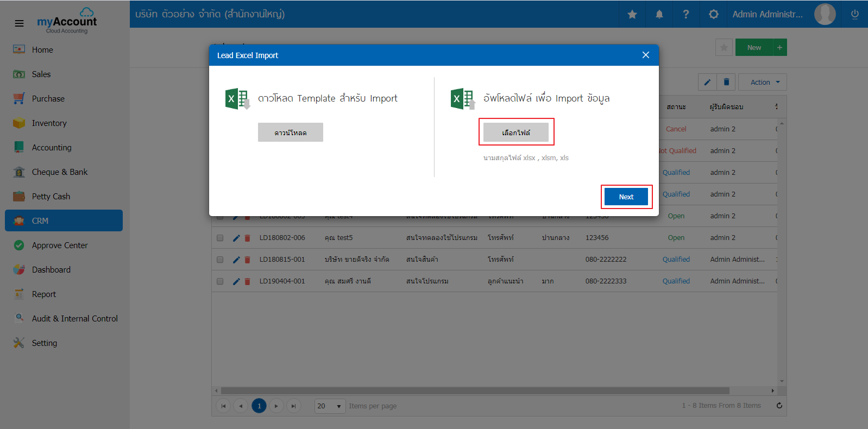
Task: Open Purchase in the sidebar
Action: click(64, 98)
